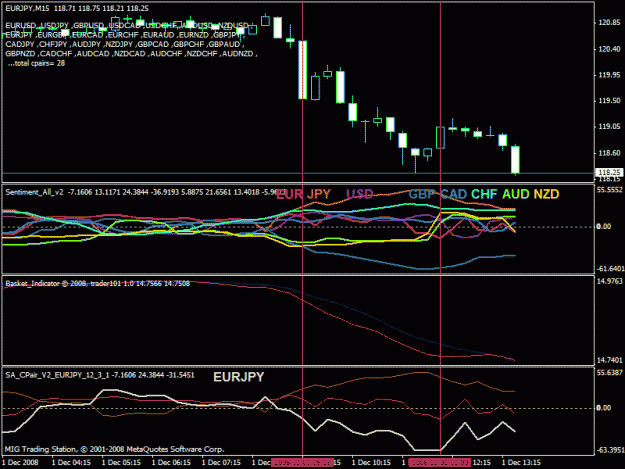The width and height of the screenshot is (625, 469).
Task: Click the 1 Dec 05:15 time label
Action: click(121, 463)
